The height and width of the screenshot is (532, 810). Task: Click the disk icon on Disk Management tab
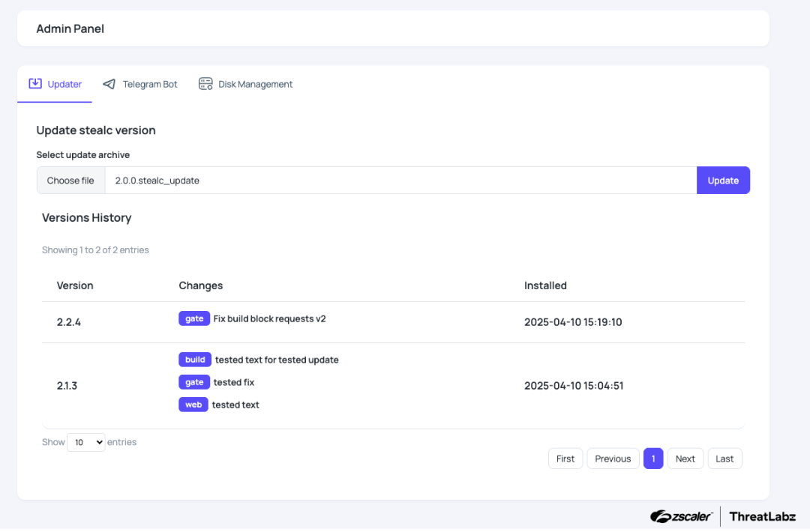pos(205,84)
